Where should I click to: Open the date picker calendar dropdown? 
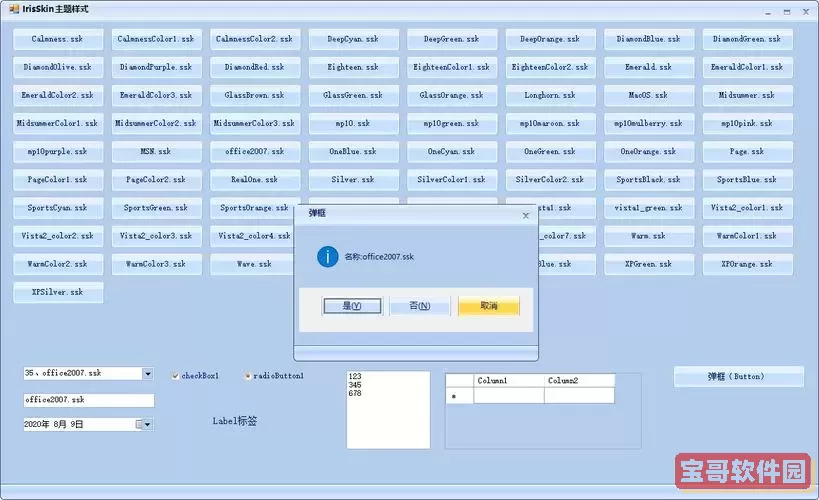point(147,424)
